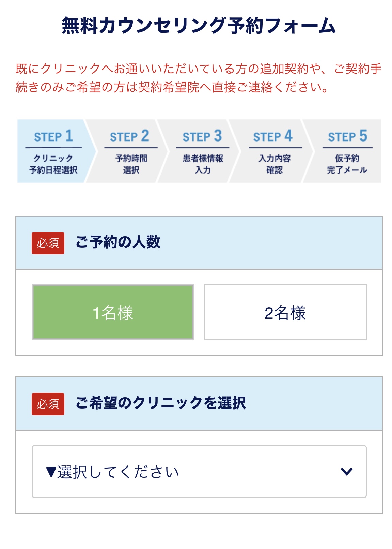Image resolution: width=392 pixels, height=549 pixels.
Task: Select the 1名様 option
Action: (113, 312)
